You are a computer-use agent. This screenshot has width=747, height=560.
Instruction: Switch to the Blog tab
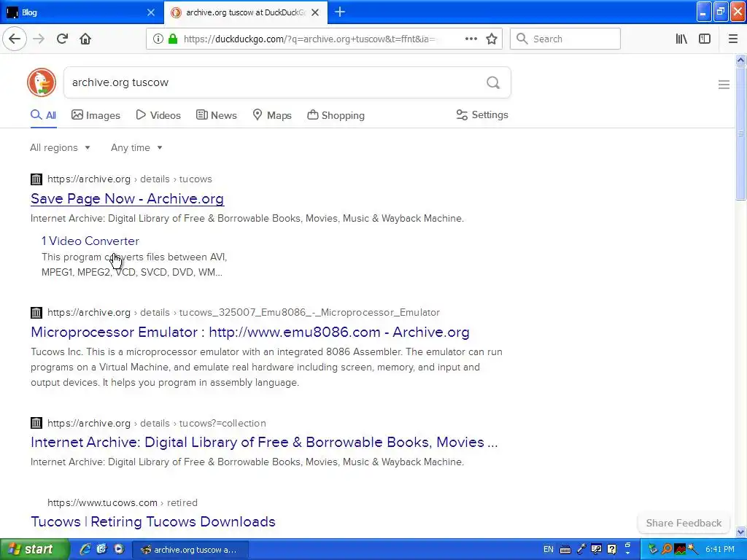pos(81,12)
